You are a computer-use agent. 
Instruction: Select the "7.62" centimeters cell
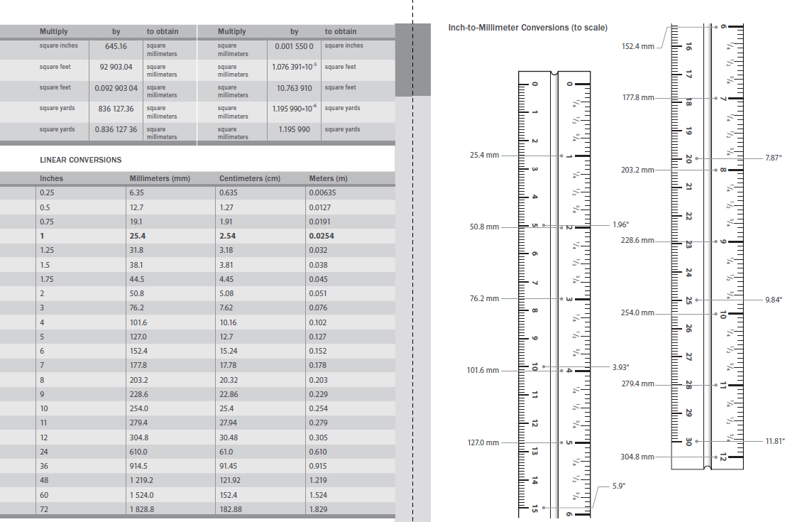226,308
